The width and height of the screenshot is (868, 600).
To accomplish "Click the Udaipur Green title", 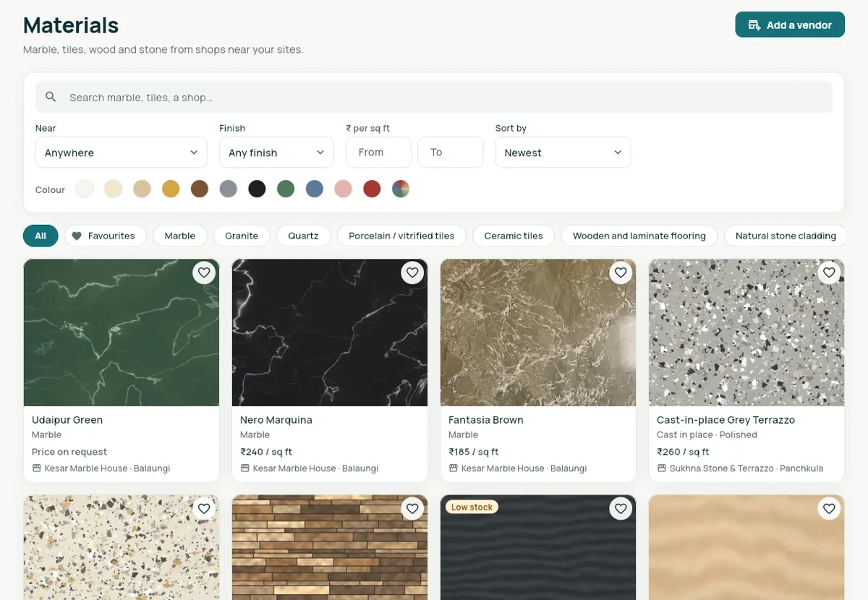I will pyautogui.click(x=67, y=420).
